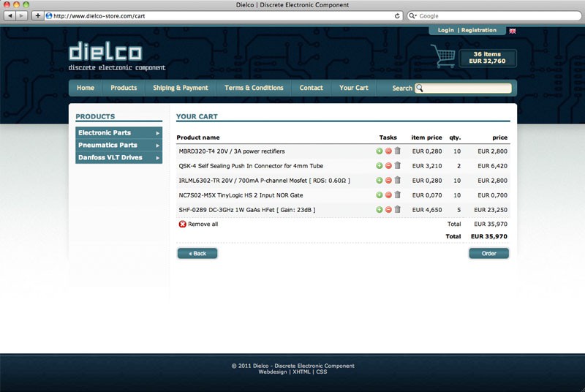585x392 pixels.
Task: Increase quantity of MBRD320-T4 rectifiers
Action: click(379, 151)
